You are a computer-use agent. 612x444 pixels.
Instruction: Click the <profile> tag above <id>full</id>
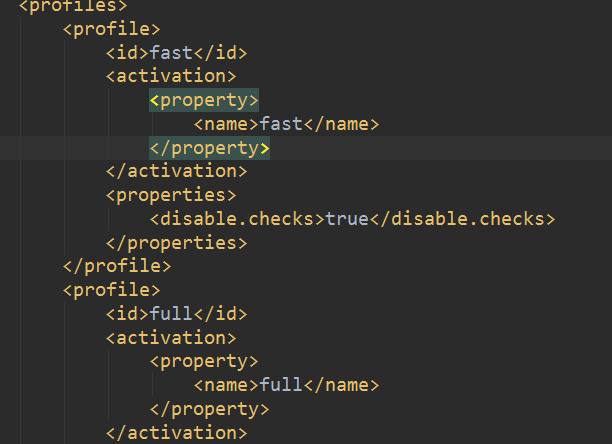pos(111,290)
